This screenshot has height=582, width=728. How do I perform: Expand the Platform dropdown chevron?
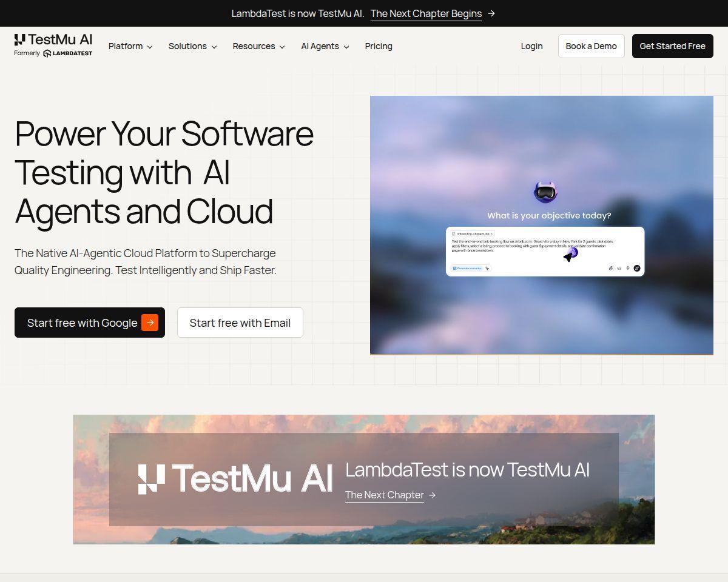(x=150, y=47)
